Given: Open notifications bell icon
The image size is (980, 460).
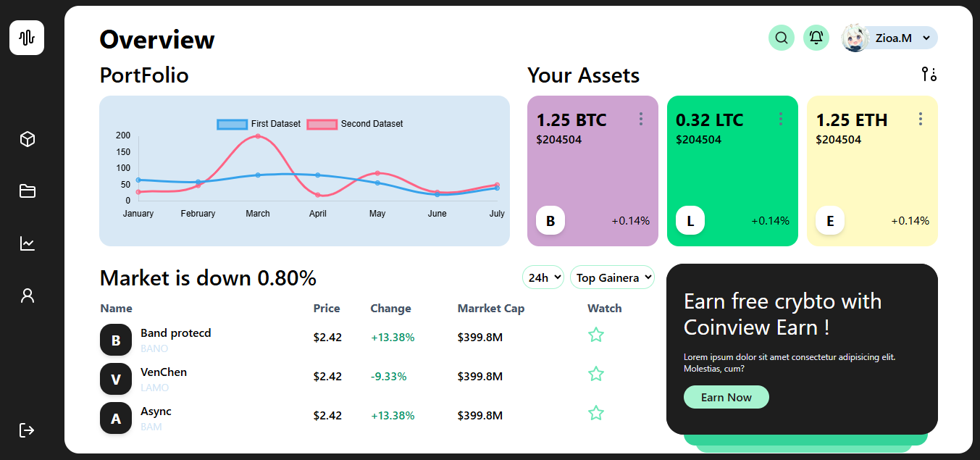Looking at the screenshot, I should (x=816, y=38).
